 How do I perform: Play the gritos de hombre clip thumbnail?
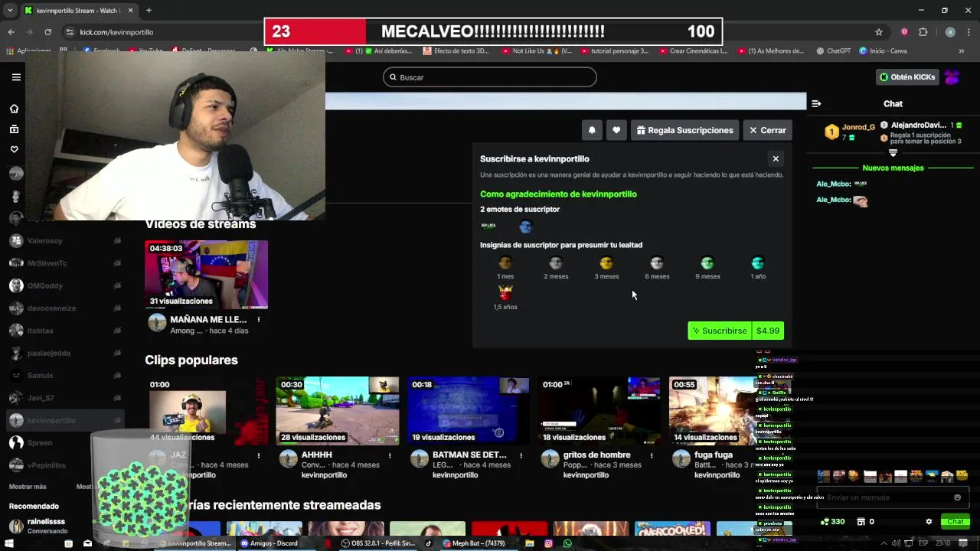tap(599, 411)
